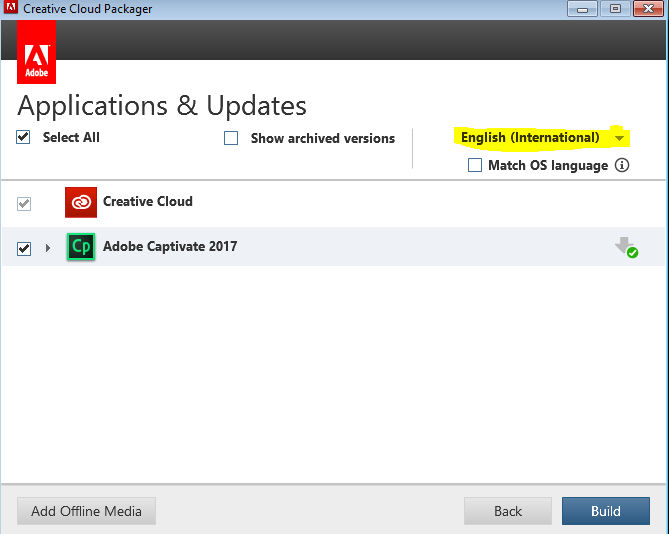Screen dimensions: 669x534
Task: Click the Creative Cloud app icon
Action: [x=81, y=202]
